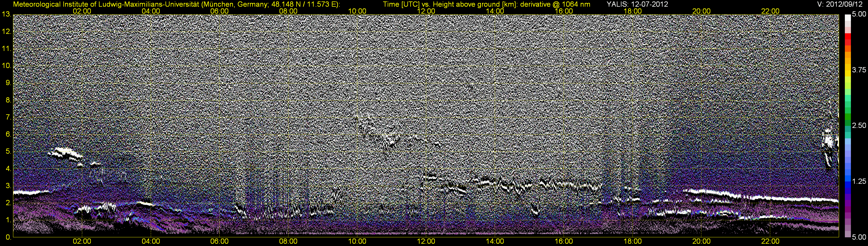The width and height of the screenshot is (868, 246).
Task: Click the 06:00 label on the top time axis
Action: [x=219, y=11]
